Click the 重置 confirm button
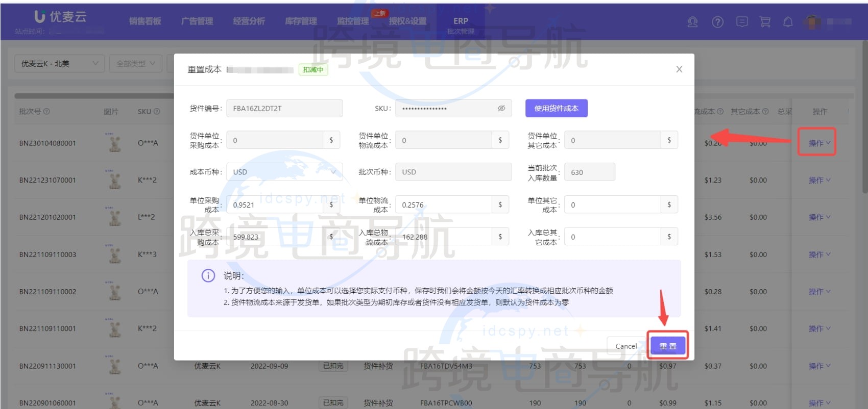The height and width of the screenshot is (409, 868). (668, 346)
